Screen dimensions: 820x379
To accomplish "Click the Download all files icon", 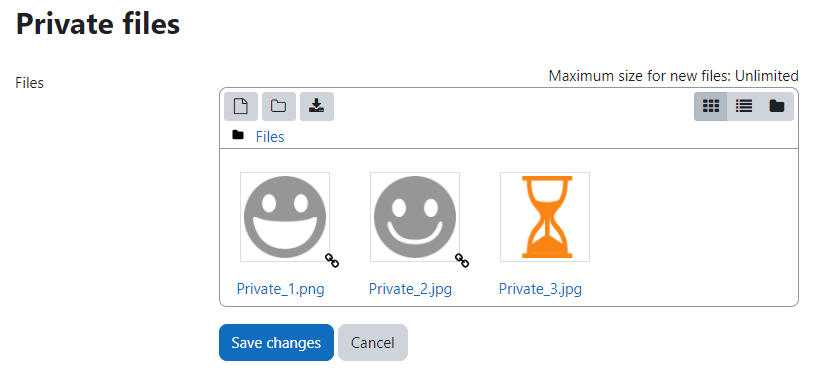I will [317, 106].
